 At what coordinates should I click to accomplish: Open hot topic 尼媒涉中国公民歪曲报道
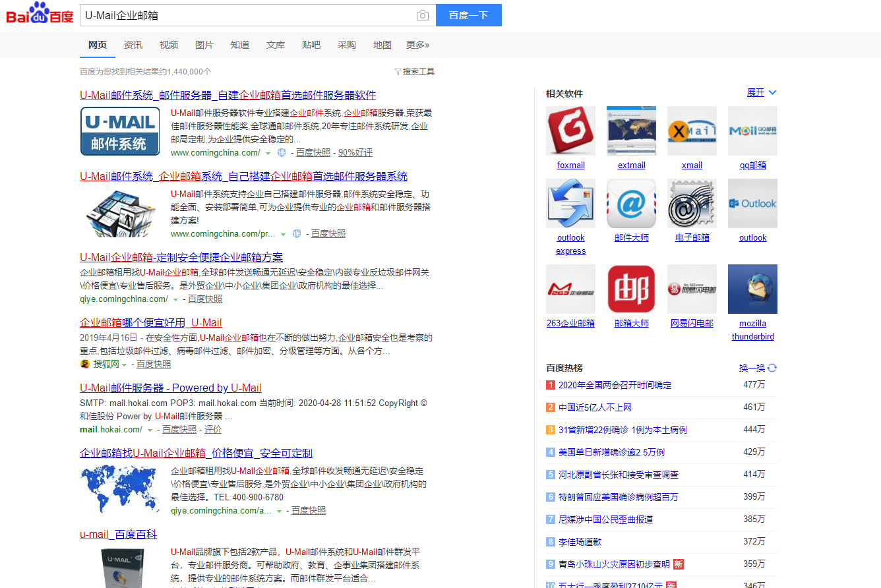606,519
